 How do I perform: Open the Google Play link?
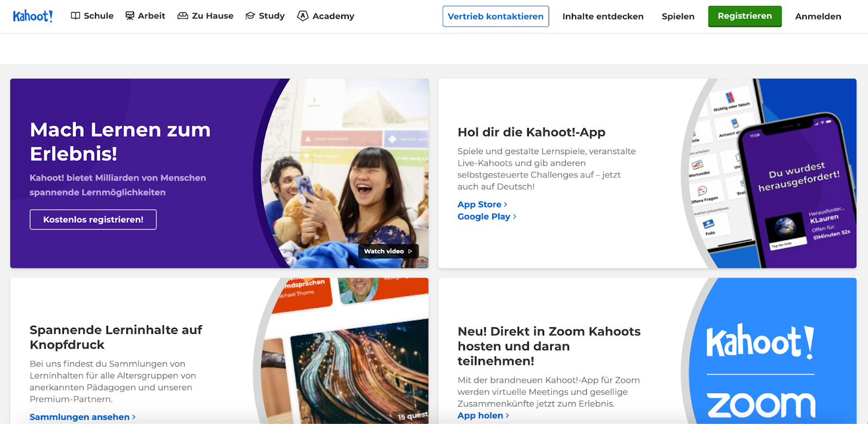pos(487,216)
